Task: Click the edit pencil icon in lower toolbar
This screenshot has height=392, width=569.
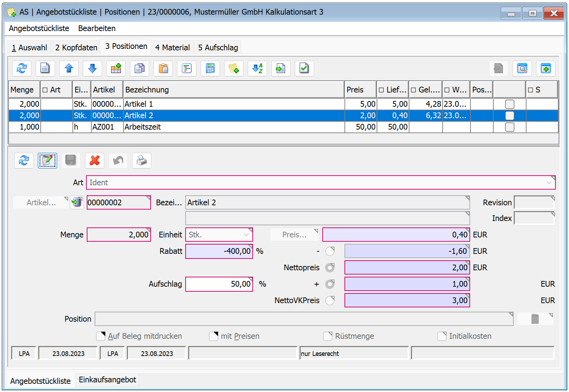Action: point(47,161)
